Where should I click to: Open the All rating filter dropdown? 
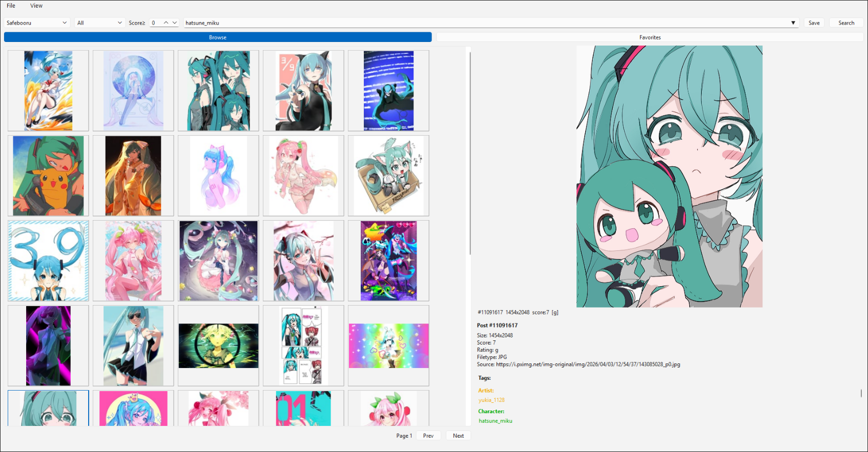pos(99,23)
